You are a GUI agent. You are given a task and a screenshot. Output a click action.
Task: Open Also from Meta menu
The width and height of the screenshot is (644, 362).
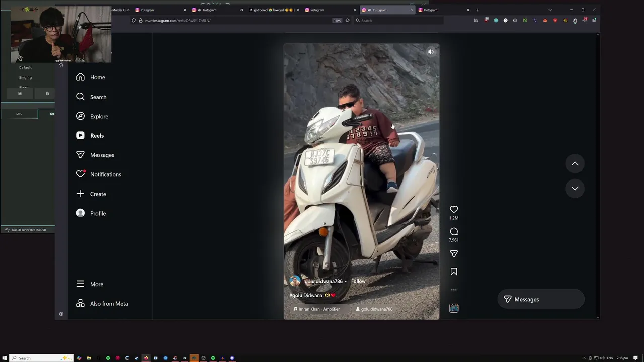(102, 304)
